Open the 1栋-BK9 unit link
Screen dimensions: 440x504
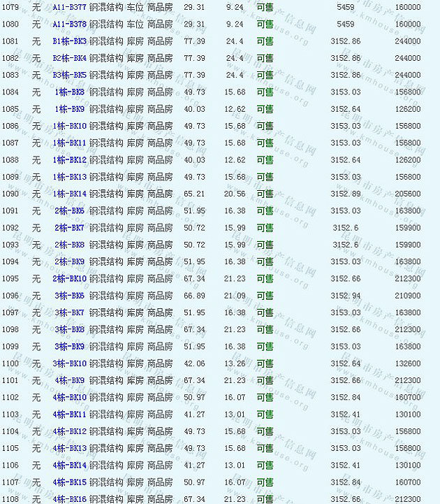coord(70,109)
